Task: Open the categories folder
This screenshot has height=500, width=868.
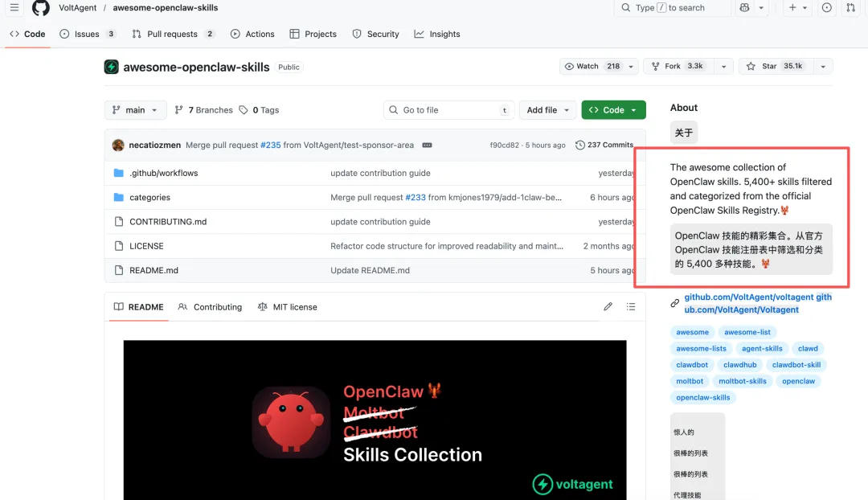Action: [x=150, y=198]
